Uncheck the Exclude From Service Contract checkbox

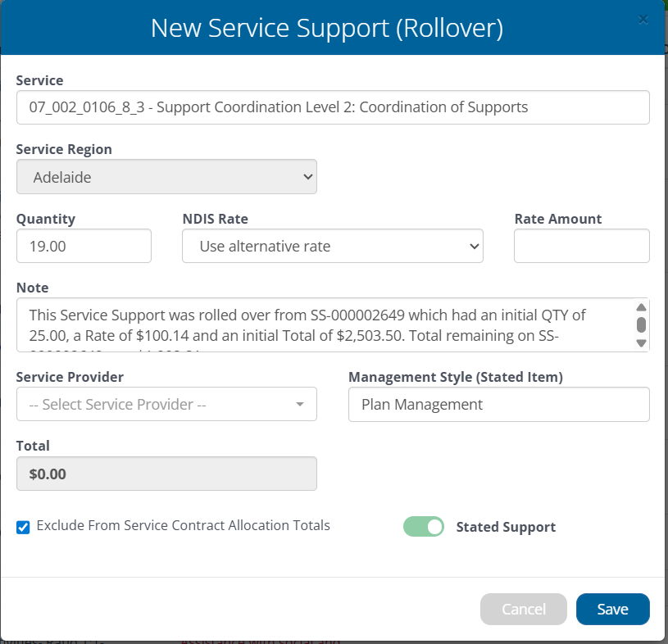click(x=24, y=527)
